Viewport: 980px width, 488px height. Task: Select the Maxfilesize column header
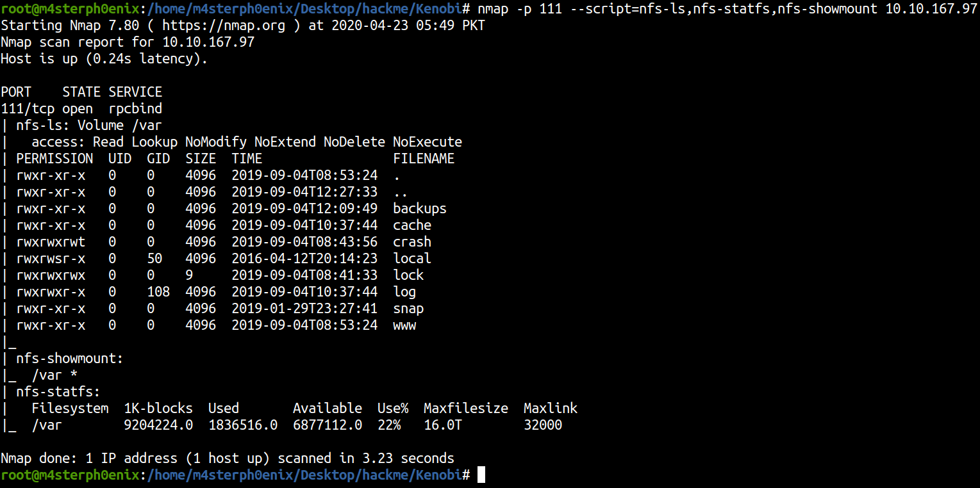466,409
